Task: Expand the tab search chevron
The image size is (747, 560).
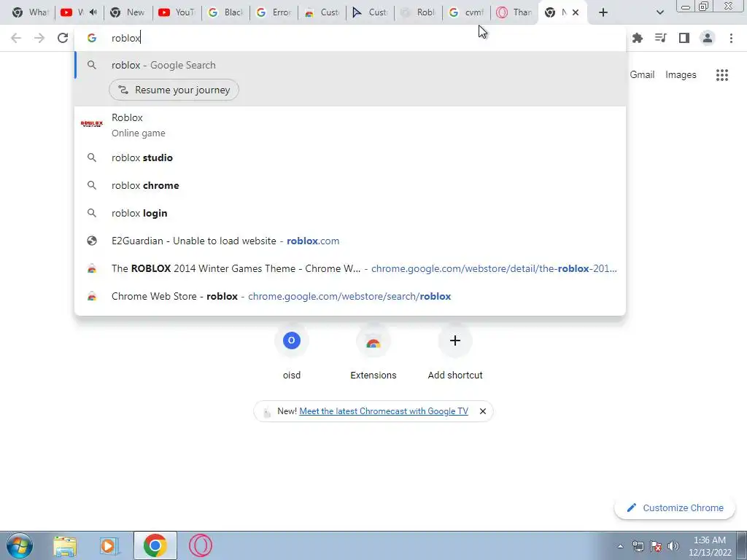Action: 659,12
